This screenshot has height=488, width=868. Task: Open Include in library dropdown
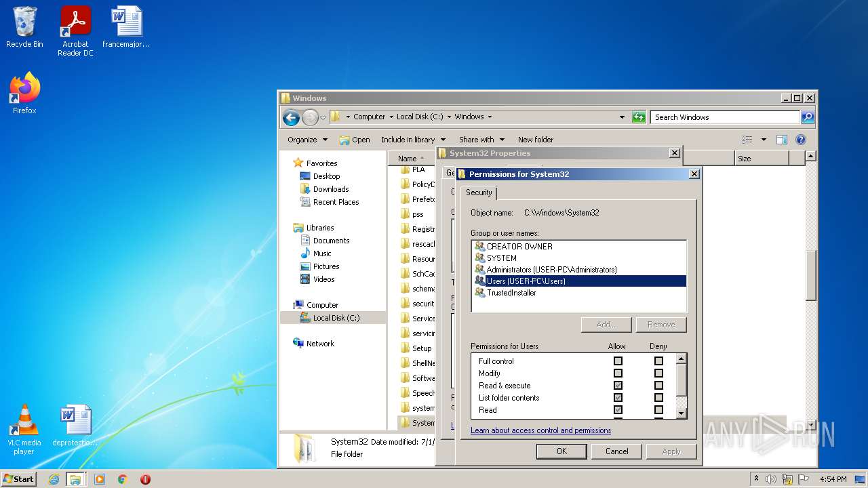(x=414, y=140)
